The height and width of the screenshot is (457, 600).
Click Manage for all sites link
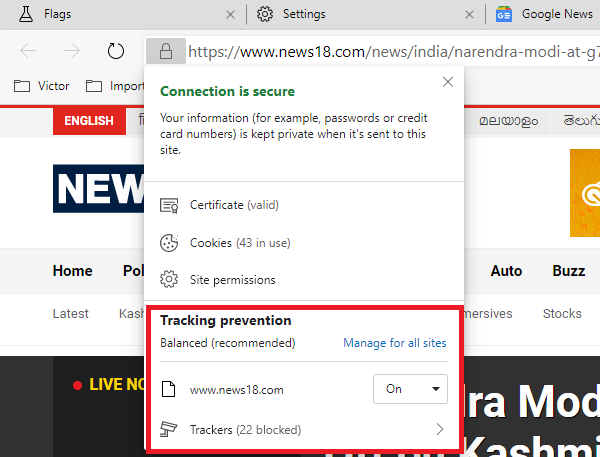395,343
